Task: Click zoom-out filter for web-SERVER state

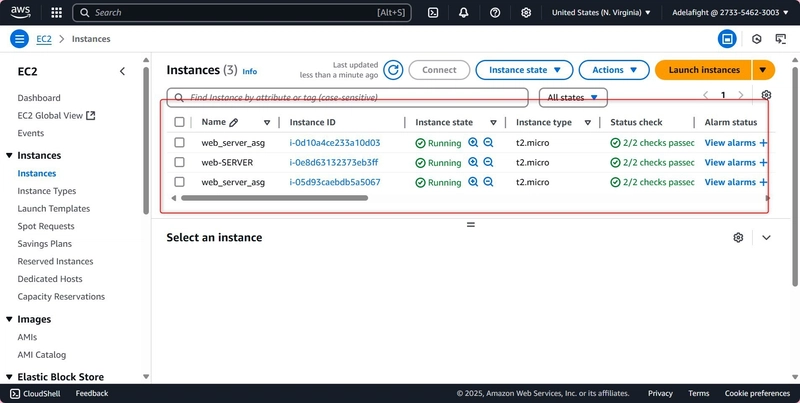Action: 488,162
